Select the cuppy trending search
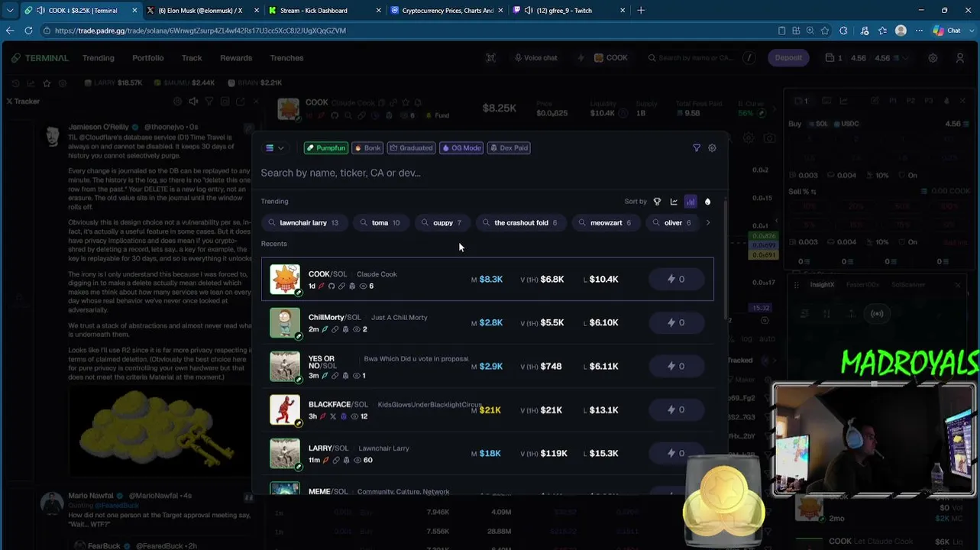Viewport: 980px width, 550px height. (443, 223)
